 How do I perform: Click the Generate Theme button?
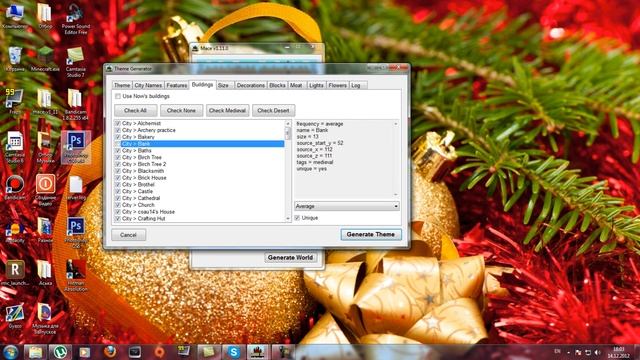tap(371, 234)
